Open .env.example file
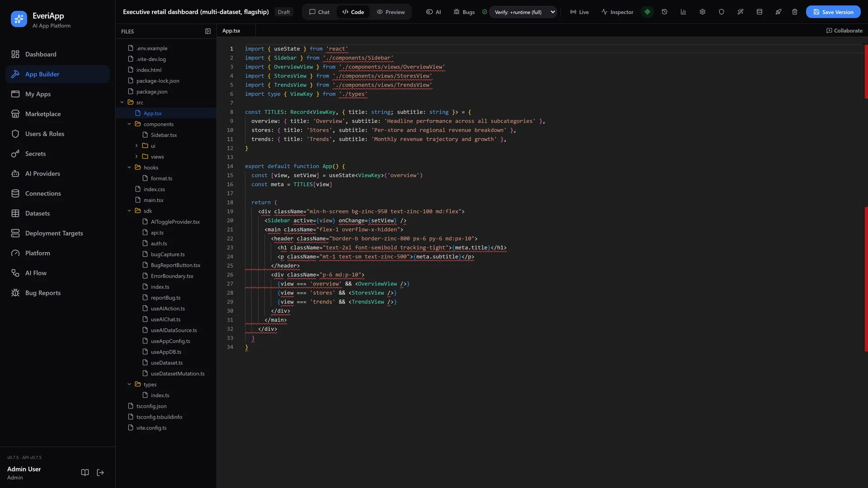The image size is (868, 488). 166,48
